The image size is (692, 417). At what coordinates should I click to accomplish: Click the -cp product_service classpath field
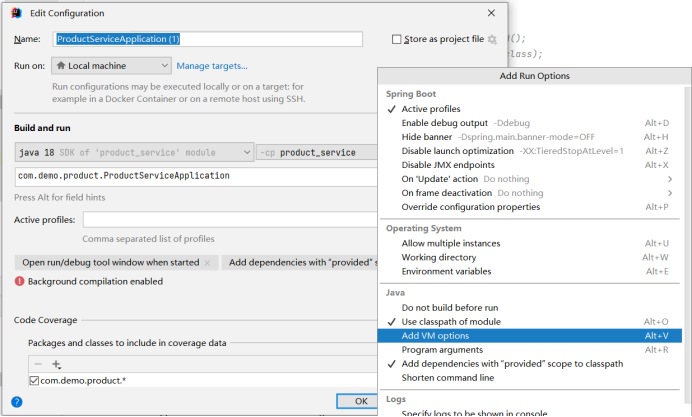(317, 153)
